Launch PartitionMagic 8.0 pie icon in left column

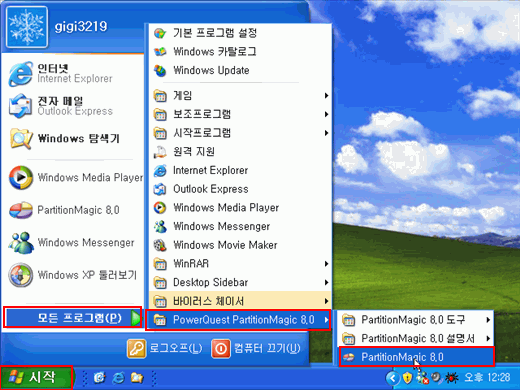21,210
